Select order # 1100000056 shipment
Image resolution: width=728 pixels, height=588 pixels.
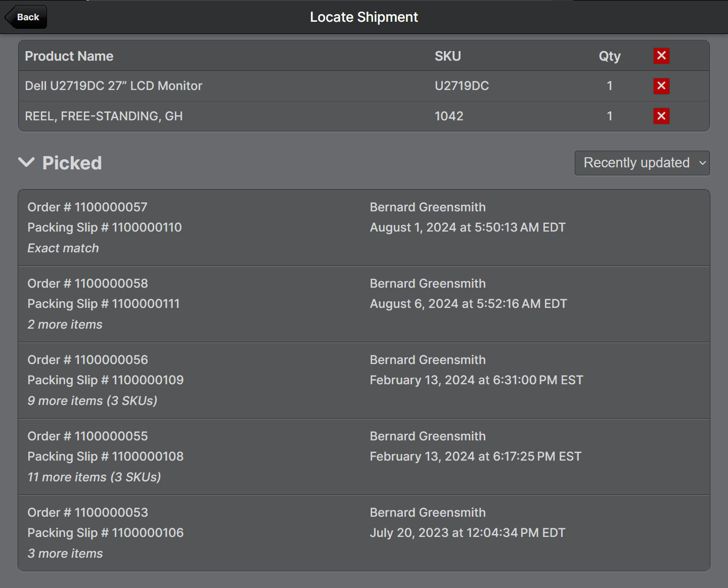coord(363,380)
